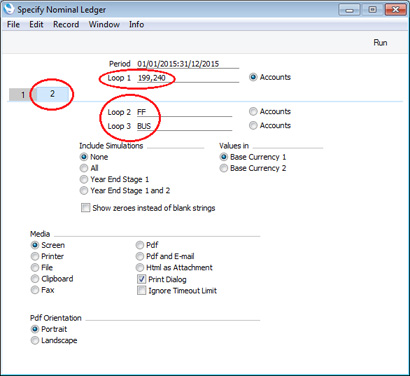Click the Loop 1 input field
The height and width of the screenshot is (376, 410).
pos(188,78)
